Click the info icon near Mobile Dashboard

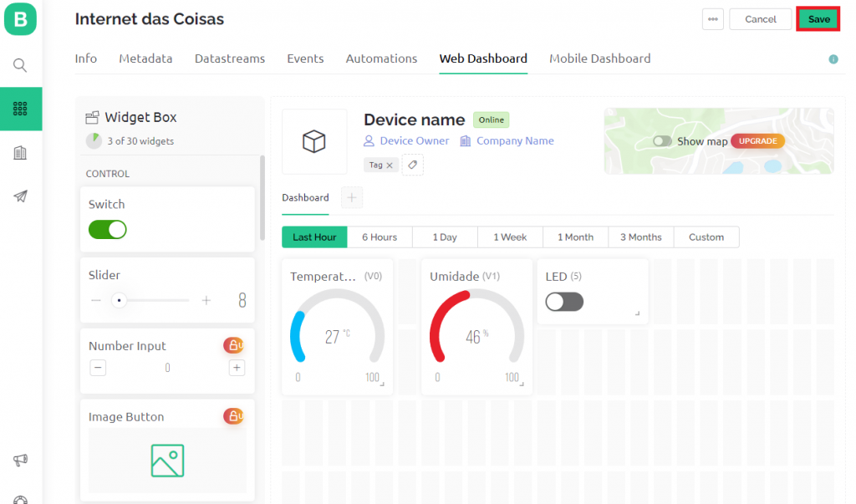[833, 59]
